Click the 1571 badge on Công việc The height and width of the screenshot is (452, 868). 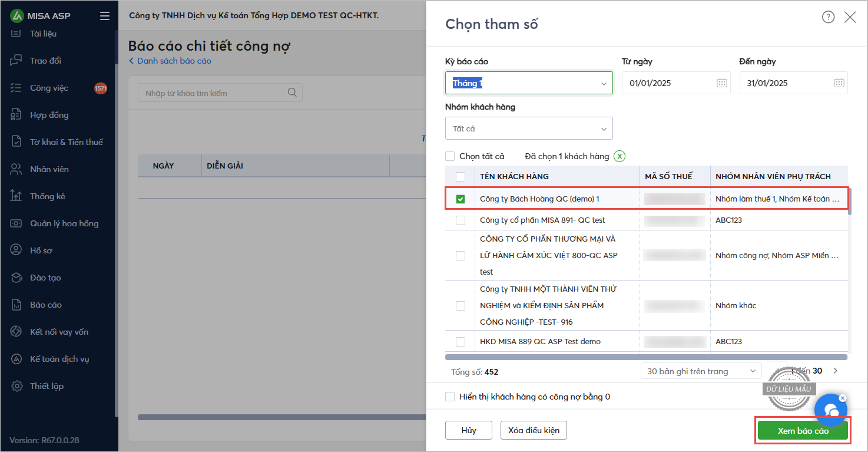point(101,88)
